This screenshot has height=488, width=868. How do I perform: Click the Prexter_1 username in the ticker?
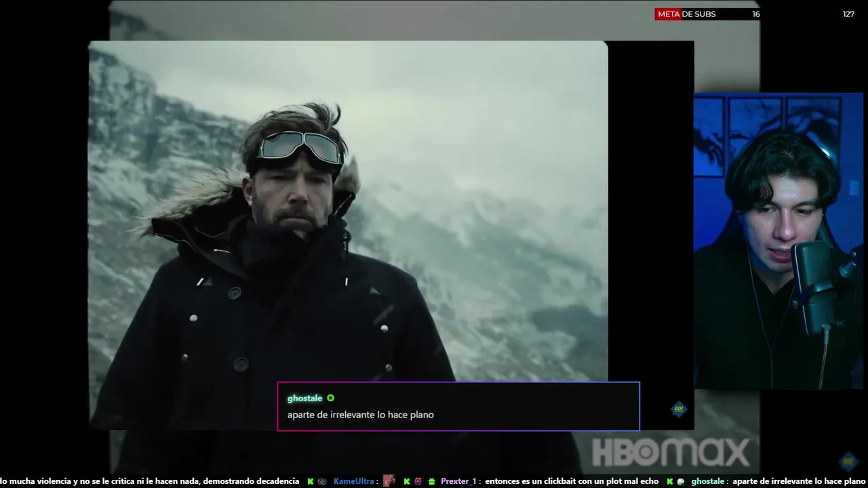click(x=460, y=481)
